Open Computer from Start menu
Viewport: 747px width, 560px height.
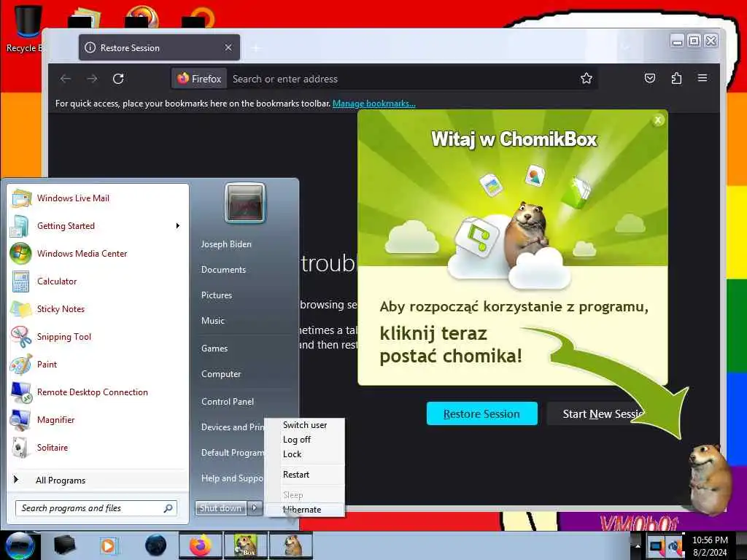click(x=221, y=374)
